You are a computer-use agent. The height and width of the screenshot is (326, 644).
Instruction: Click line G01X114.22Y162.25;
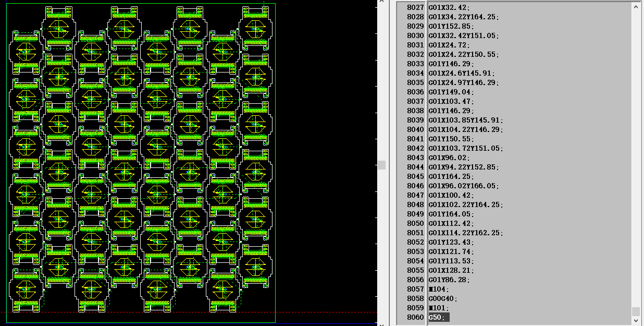466,233
